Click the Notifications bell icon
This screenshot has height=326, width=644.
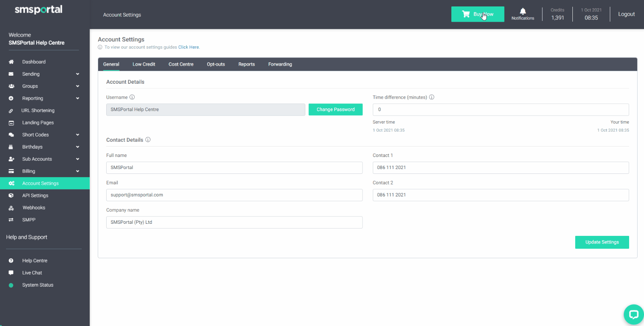[523, 11]
